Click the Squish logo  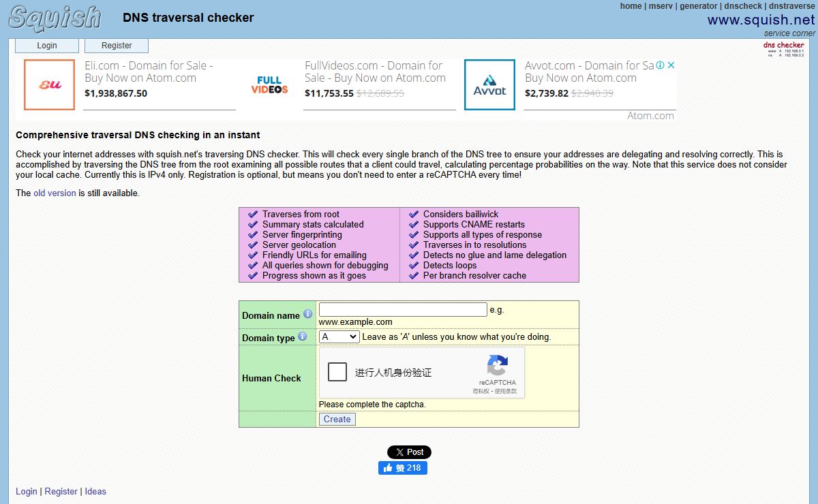pyautogui.click(x=55, y=18)
